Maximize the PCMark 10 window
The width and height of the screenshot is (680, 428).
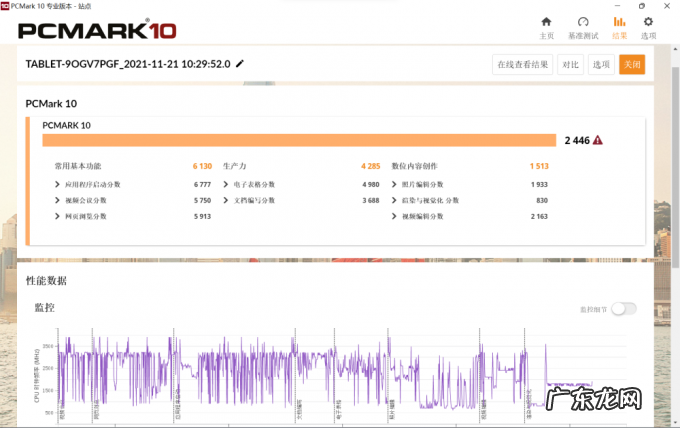[x=642, y=6]
